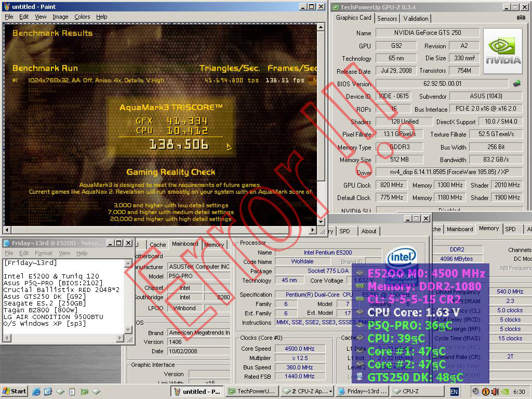Image resolution: width=532 pixels, height=399 pixels.
Task: Click the EN language indicator
Action: 454,392
